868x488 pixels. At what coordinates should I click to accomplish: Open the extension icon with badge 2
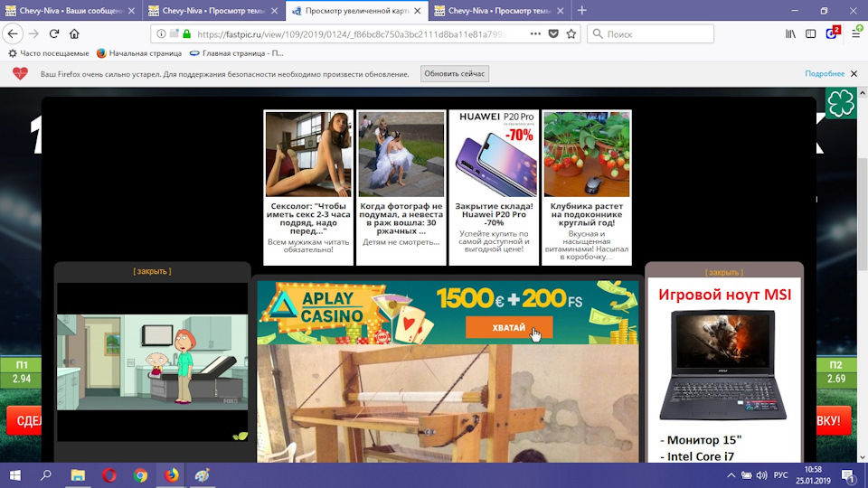click(833, 33)
